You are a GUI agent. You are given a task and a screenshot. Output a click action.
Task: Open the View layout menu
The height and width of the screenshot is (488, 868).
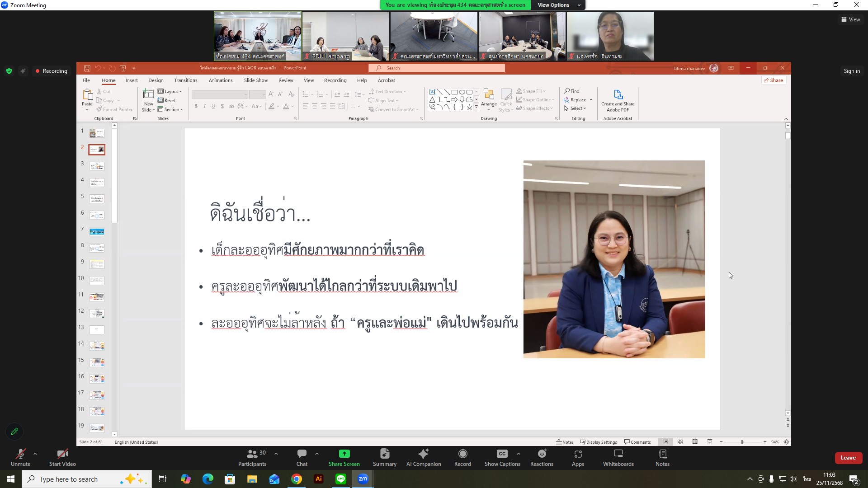[x=850, y=19]
